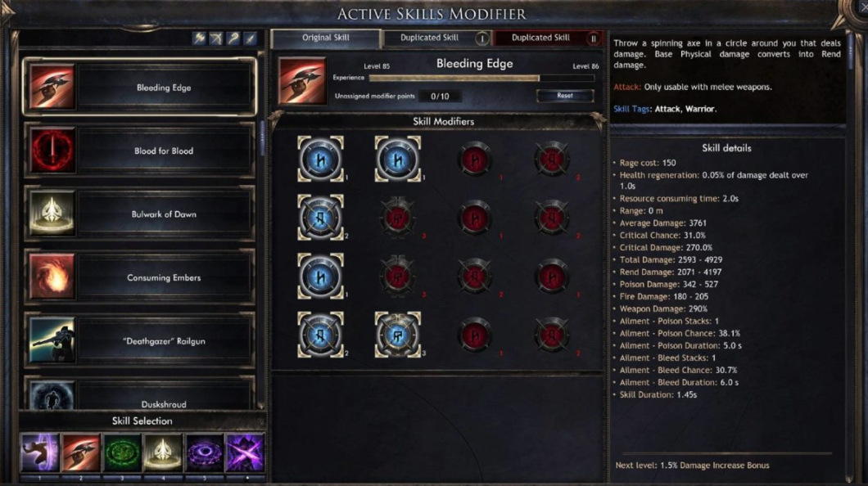This screenshot has width=868, height=486.
Task: Select the Blood for Blood skill
Action: click(x=139, y=151)
